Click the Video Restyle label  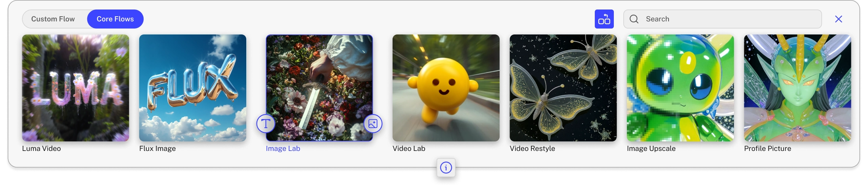tap(533, 149)
